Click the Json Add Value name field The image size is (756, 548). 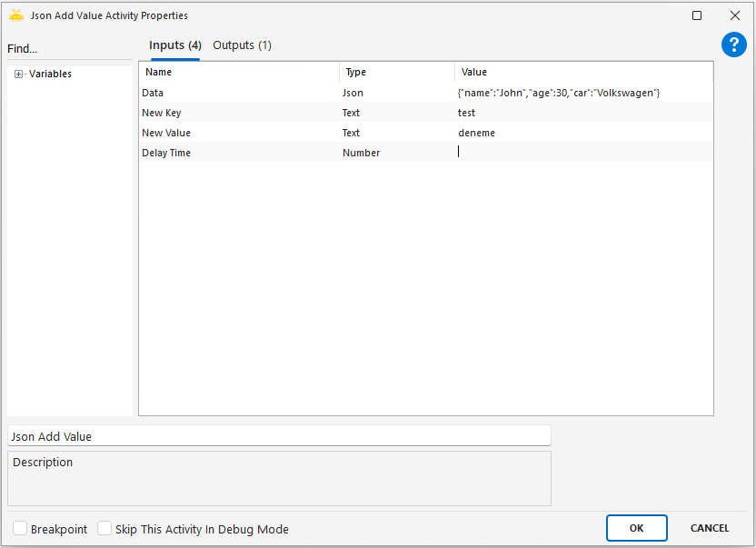coord(278,436)
